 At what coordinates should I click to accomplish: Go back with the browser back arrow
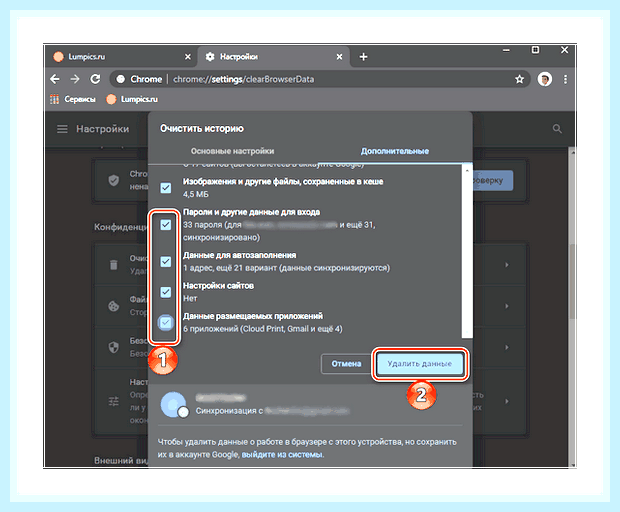click(x=55, y=79)
